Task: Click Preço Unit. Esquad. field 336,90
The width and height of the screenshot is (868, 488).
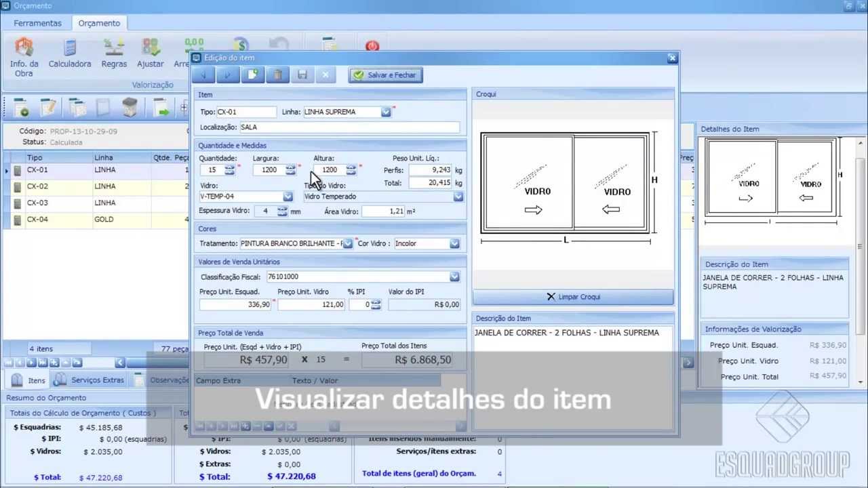Action: point(235,305)
